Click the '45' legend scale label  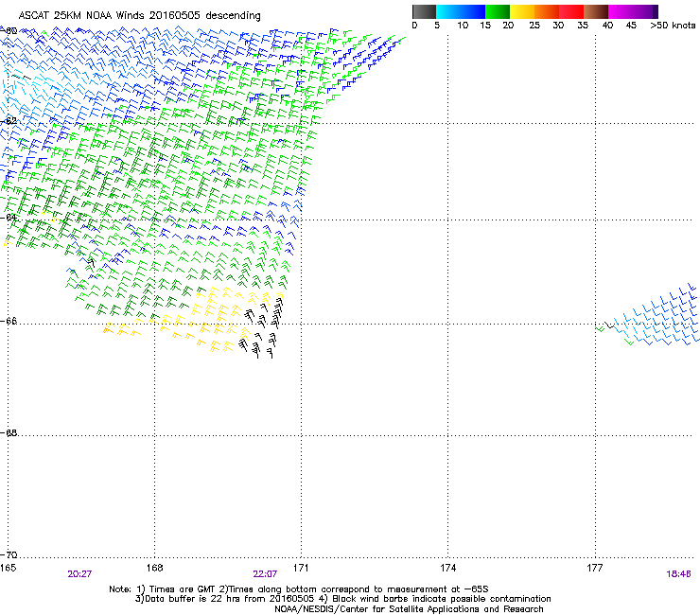point(631,26)
